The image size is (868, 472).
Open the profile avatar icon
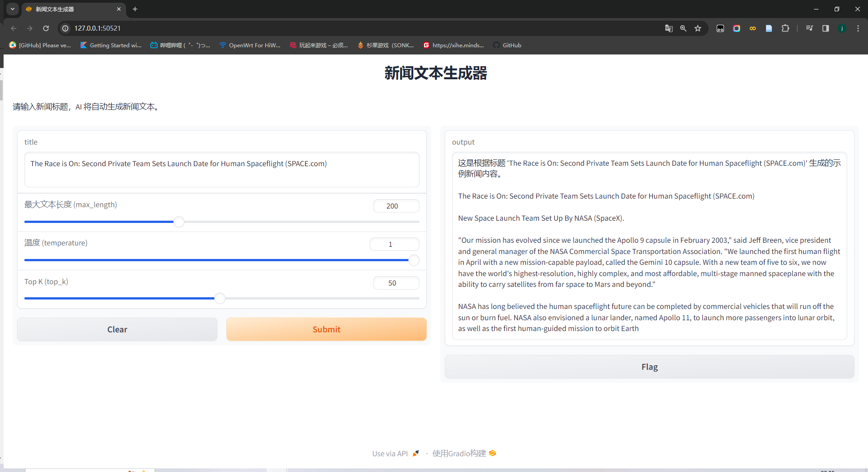842,28
